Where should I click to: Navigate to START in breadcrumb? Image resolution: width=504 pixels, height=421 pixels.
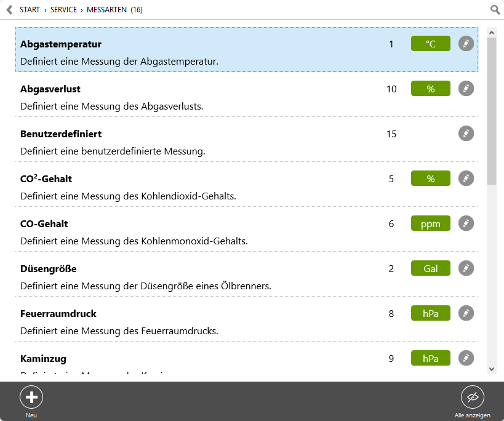30,10
